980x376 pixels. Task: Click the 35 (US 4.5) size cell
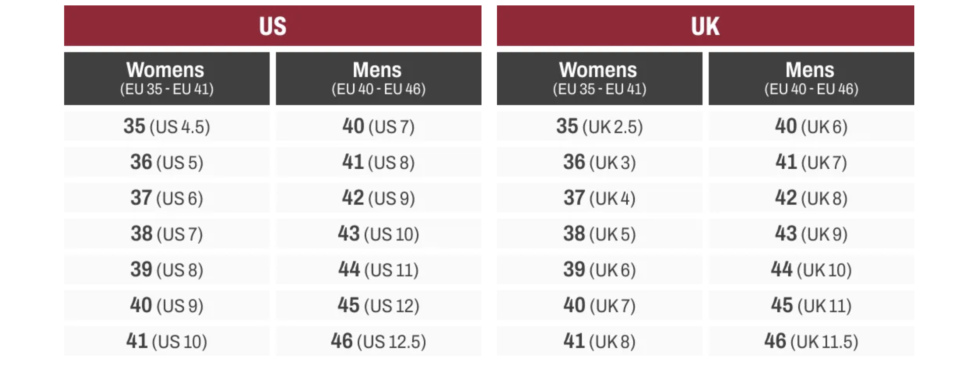167,126
